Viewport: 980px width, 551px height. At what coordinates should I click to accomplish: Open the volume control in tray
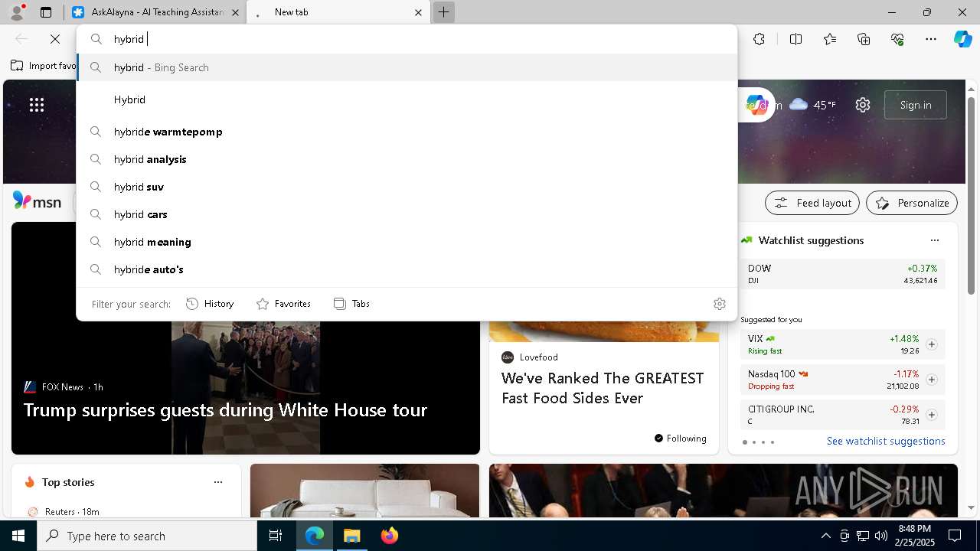pyautogui.click(x=880, y=536)
